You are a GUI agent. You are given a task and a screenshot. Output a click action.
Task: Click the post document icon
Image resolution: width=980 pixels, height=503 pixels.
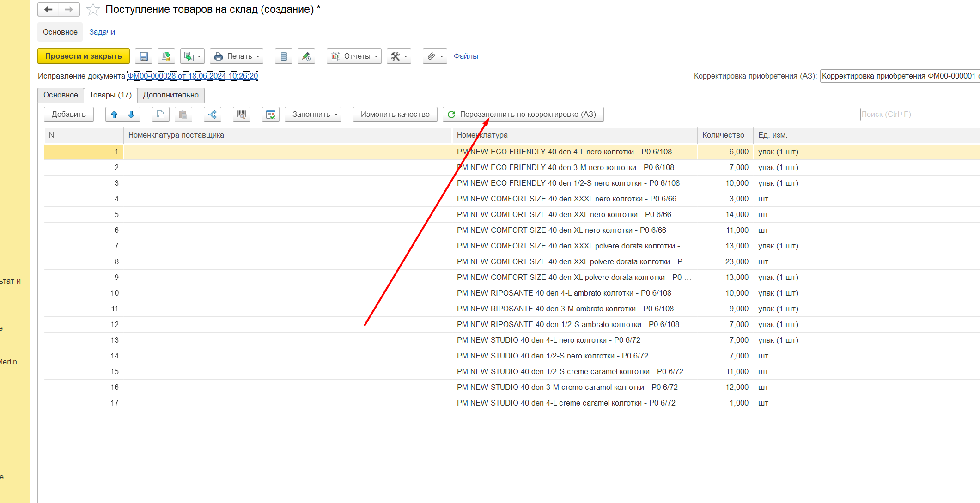166,56
